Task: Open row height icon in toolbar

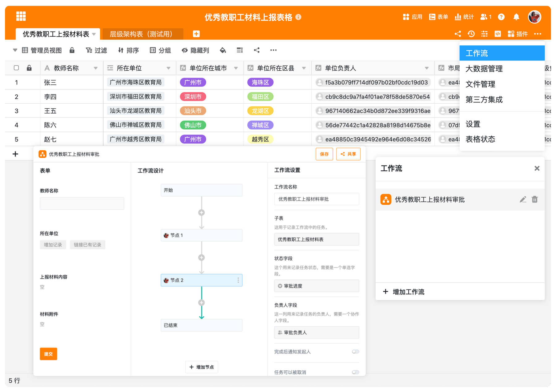Action: (240, 50)
